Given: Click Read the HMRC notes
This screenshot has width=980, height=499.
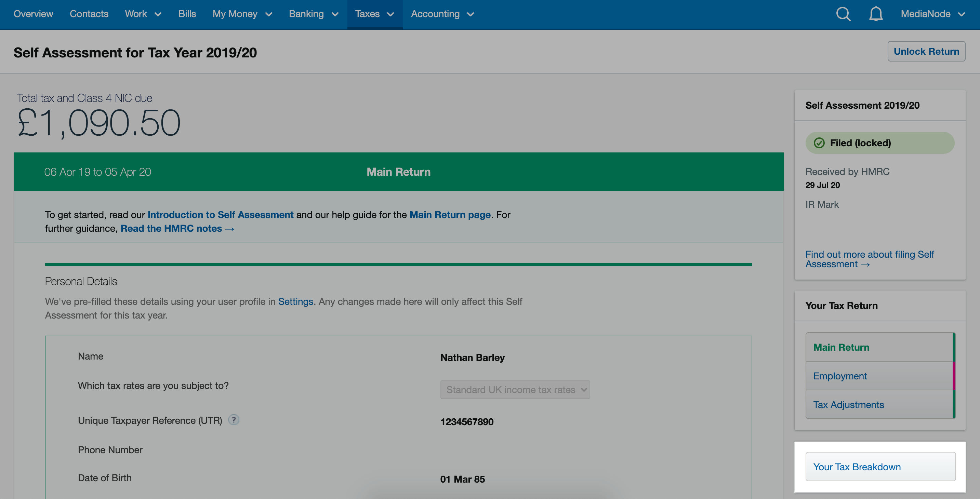Looking at the screenshot, I should click(x=171, y=228).
